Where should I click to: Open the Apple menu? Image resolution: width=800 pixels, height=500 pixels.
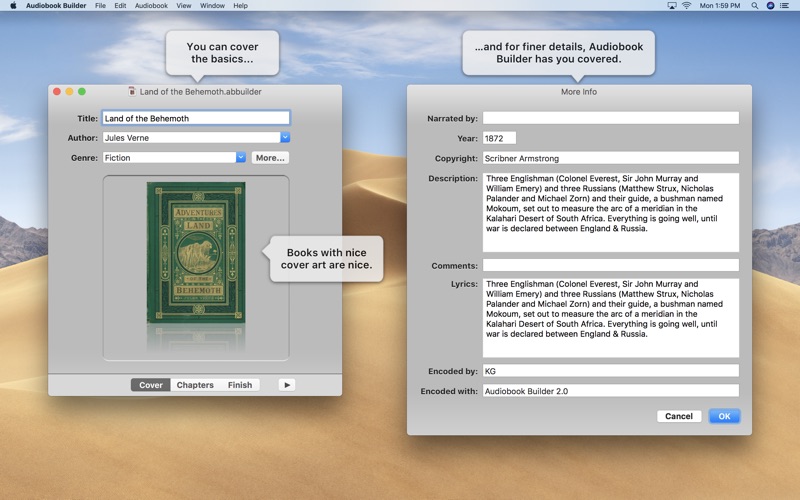point(13,6)
